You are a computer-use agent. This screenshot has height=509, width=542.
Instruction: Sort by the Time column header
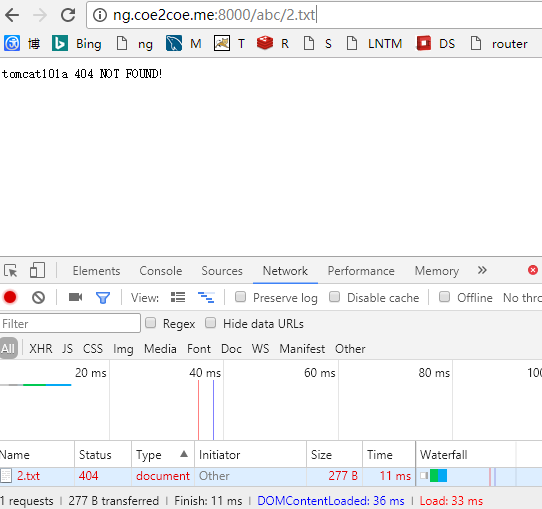click(x=389, y=454)
